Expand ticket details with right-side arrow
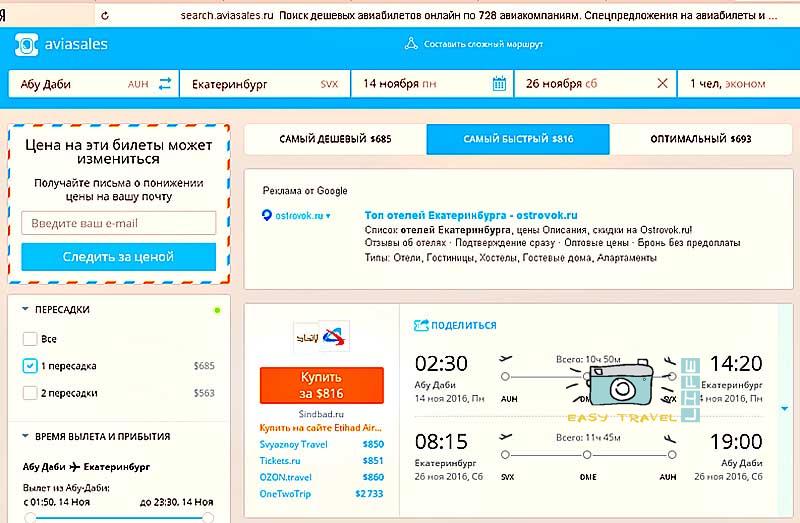 point(784,408)
